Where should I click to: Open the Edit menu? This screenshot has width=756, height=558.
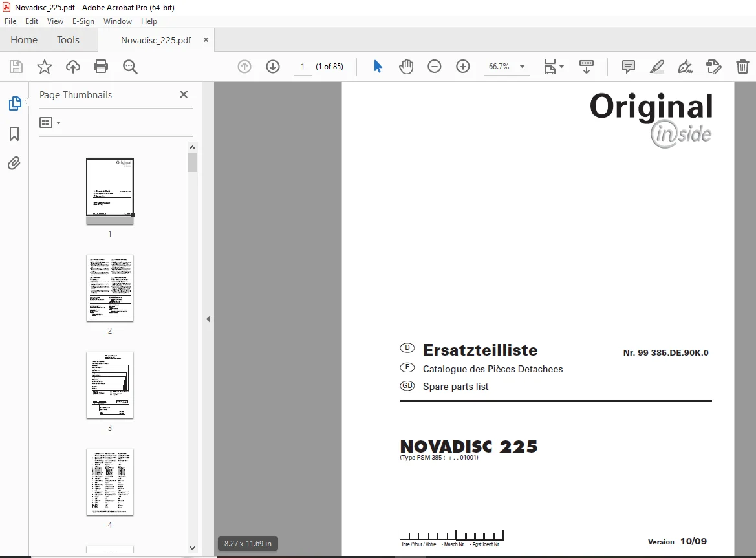pyautogui.click(x=31, y=21)
